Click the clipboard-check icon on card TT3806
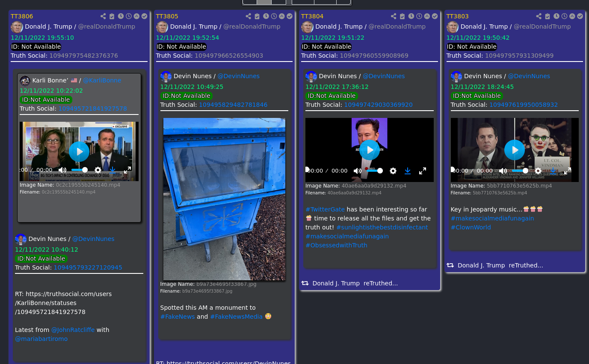 pos(112,16)
